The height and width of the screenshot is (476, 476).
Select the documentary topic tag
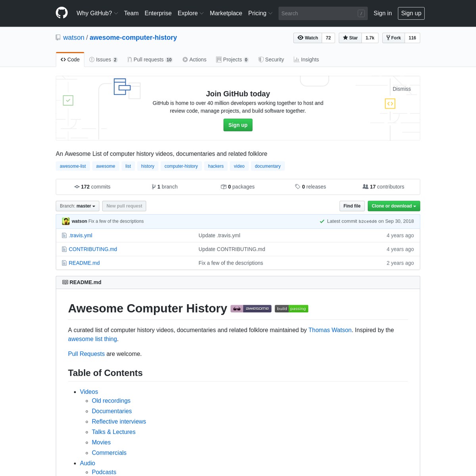(x=268, y=166)
